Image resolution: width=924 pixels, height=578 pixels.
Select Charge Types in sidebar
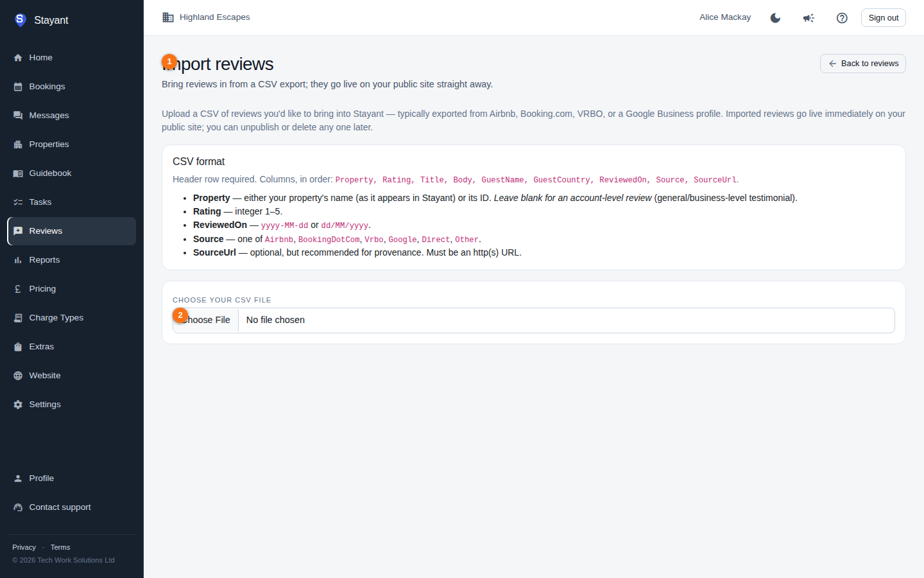pos(71,318)
